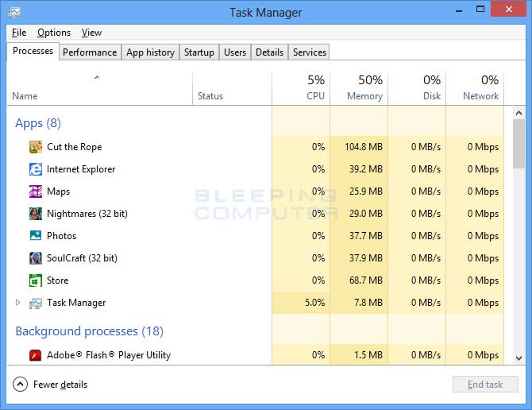This screenshot has height=410, width=532.
Task: Click the 29.0 MB memory value
Action: tap(366, 214)
